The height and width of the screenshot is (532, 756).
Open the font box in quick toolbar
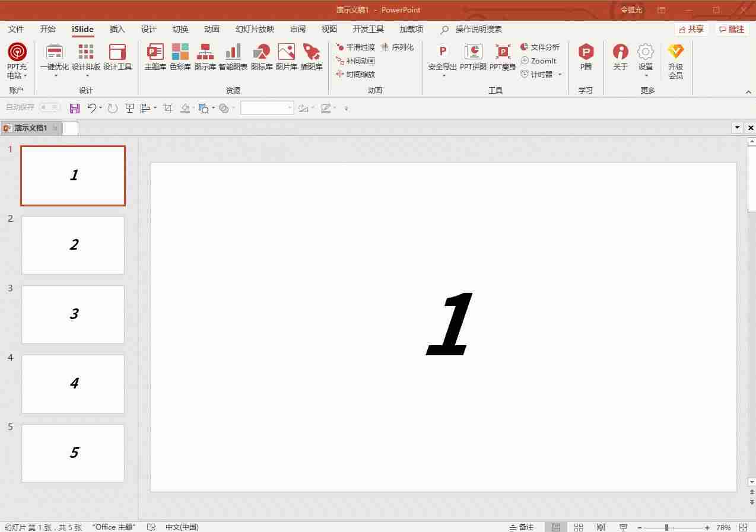(267, 107)
